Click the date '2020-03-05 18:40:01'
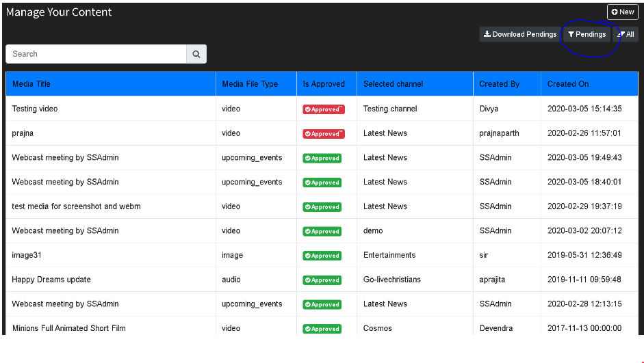 [584, 182]
